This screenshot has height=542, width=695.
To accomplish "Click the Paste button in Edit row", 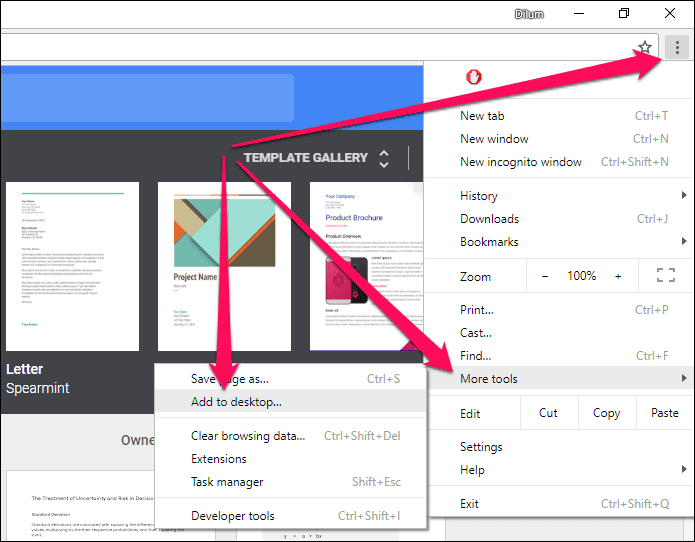I will 664,413.
